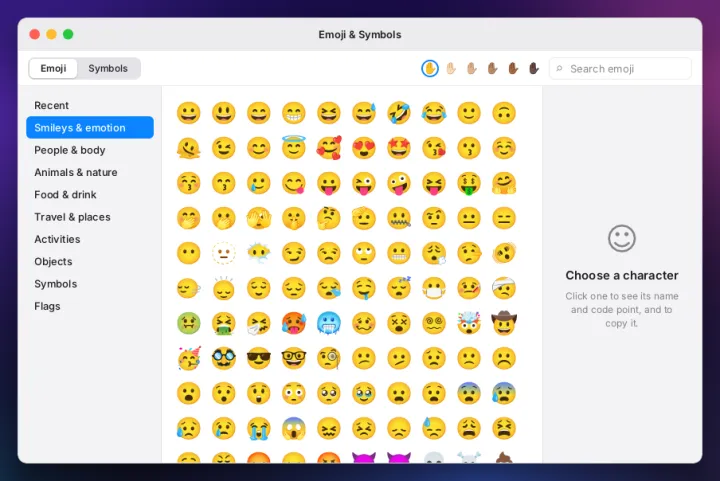Open the Objects category
Screen dimensions: 720x481
[90, 262]
